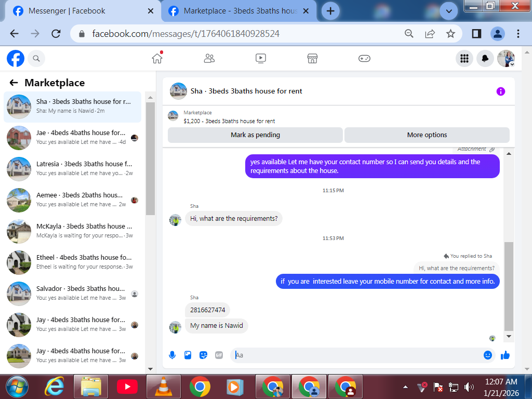Click chat messages scrollbar up arrow

coord(509,154)
